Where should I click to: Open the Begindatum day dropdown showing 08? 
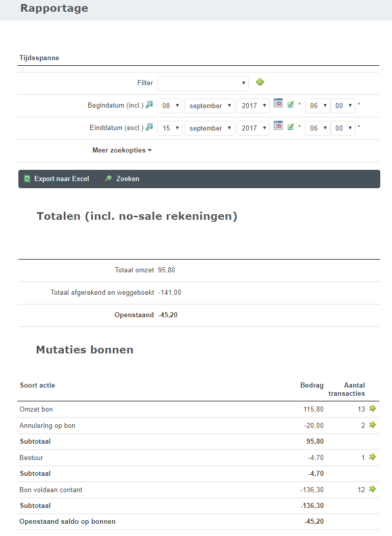tap(169, 106)
